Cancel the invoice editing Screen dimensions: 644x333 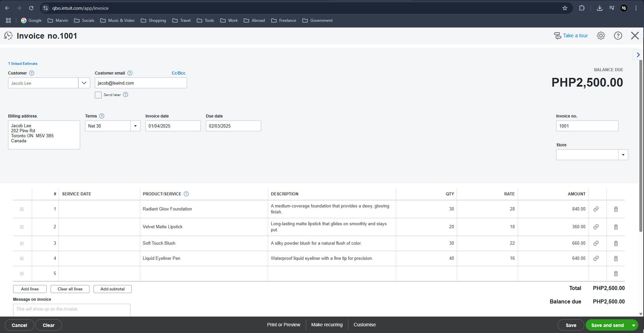pyautogui.click(x=19, y=325)
